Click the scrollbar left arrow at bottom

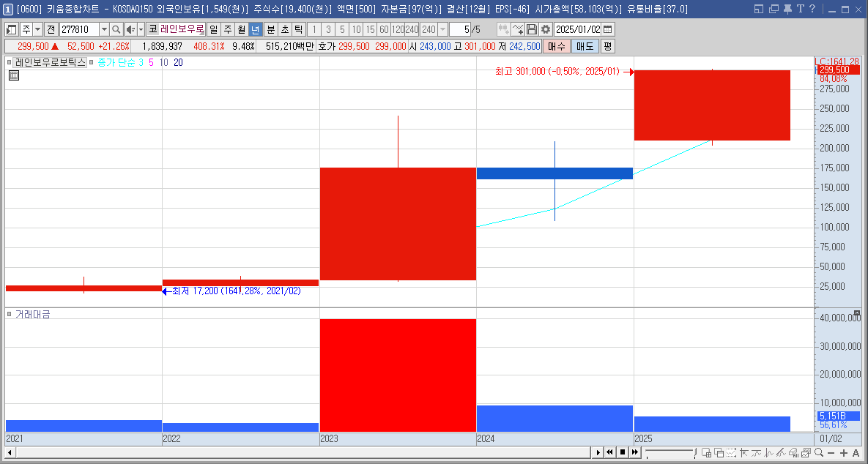click(x=10, y=452)
